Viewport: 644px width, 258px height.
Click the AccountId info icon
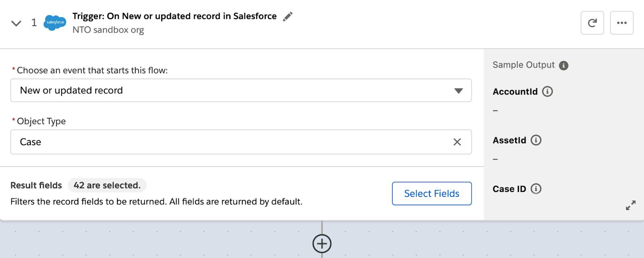pos(547,92)
